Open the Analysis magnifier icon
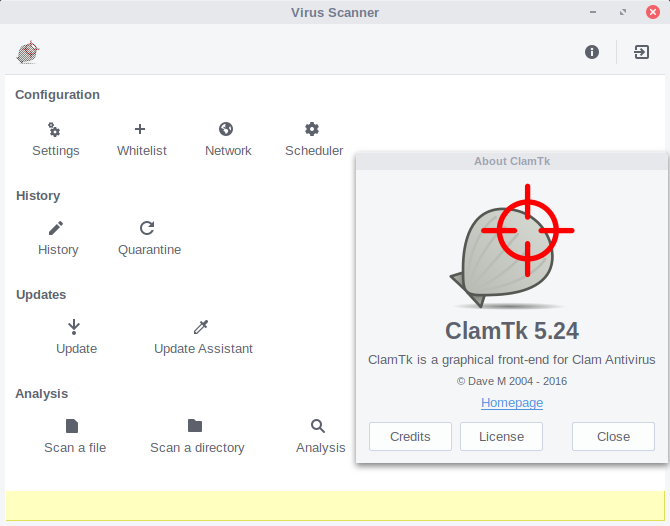 [x=318, y=426]
